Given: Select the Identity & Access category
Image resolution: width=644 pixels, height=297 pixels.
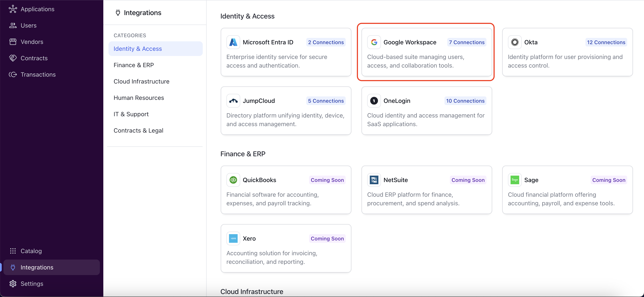Looking at the screenshot, I should [x=155, y=48].
